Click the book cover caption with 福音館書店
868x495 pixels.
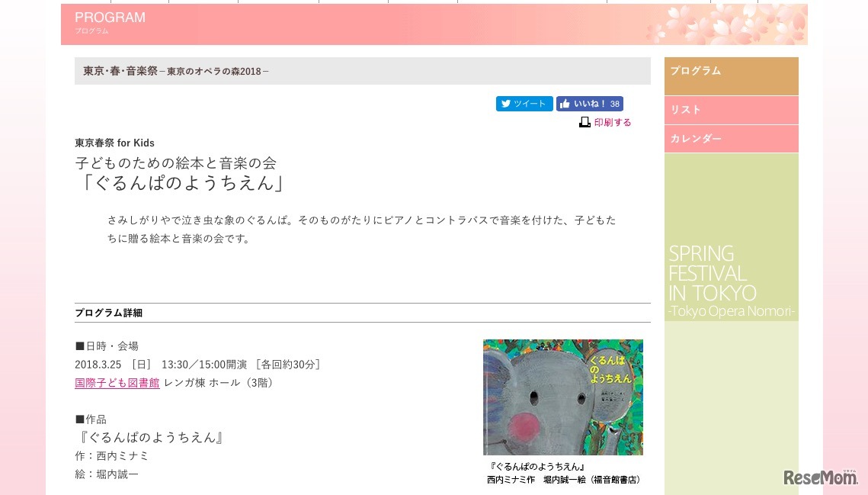pyautogui.click(x=563, y=473)
